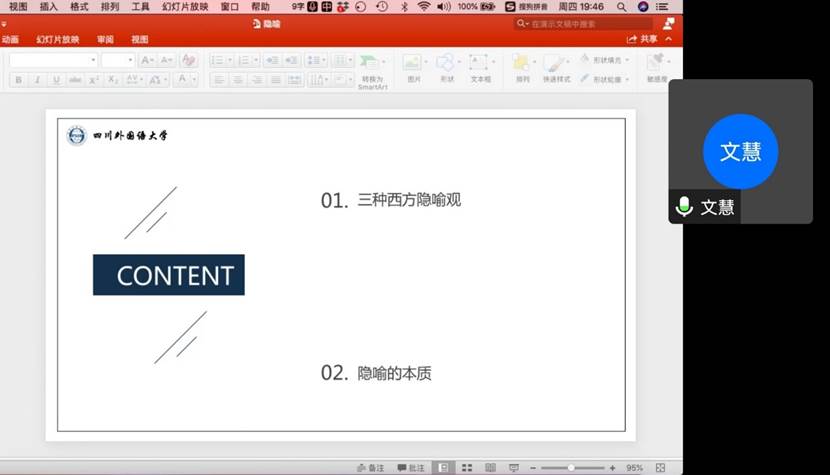Image resolution: width=830 pixels, height=475 pixels.
Task: Open the font name combo box
Action: (53, 60)
